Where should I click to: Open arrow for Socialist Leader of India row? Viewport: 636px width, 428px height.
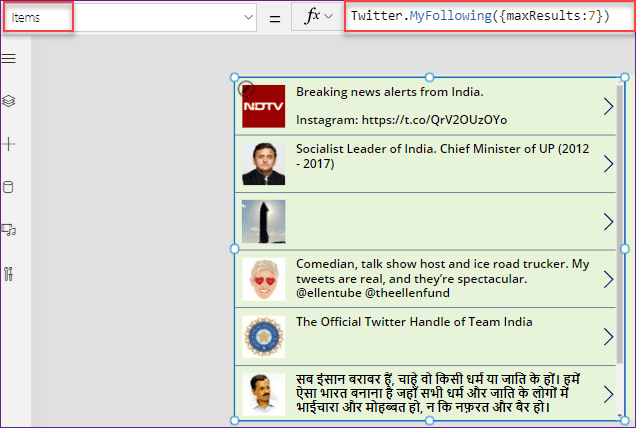(x=608, y=164)
